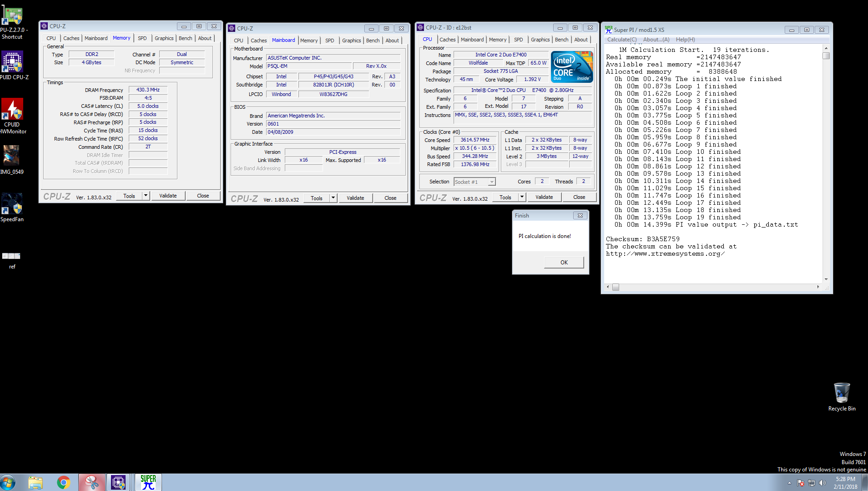Click Super PI scroll down arrow

click(x=826, y=279)
